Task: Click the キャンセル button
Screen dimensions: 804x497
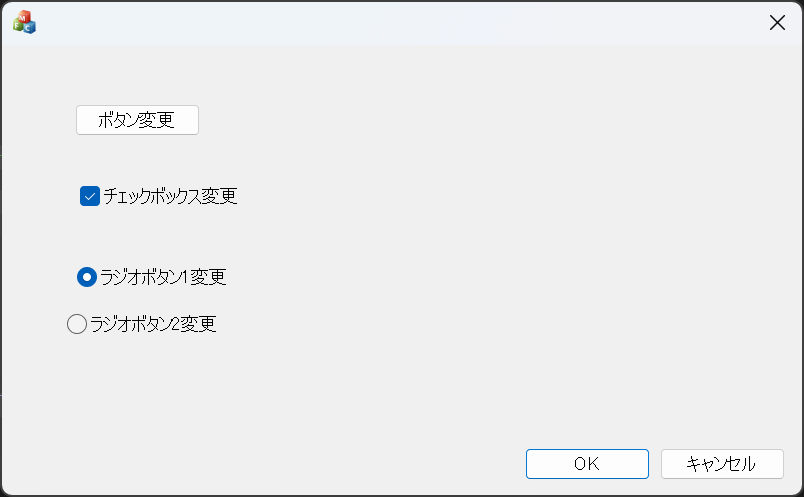Action: pos(721,464)
